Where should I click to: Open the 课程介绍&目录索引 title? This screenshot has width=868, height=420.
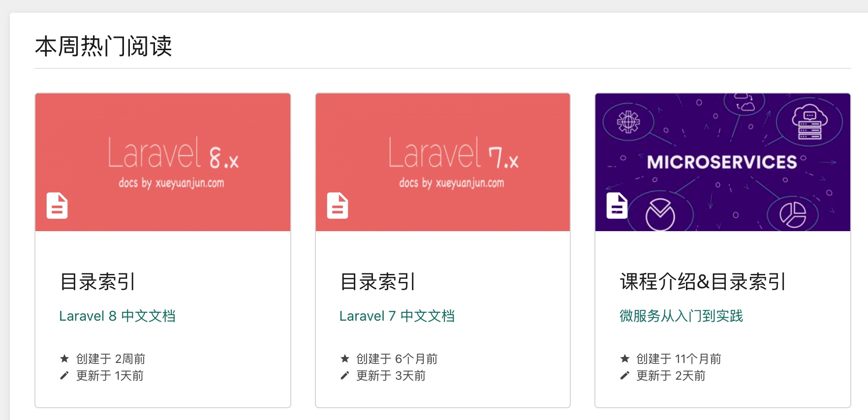click(703, 282)
